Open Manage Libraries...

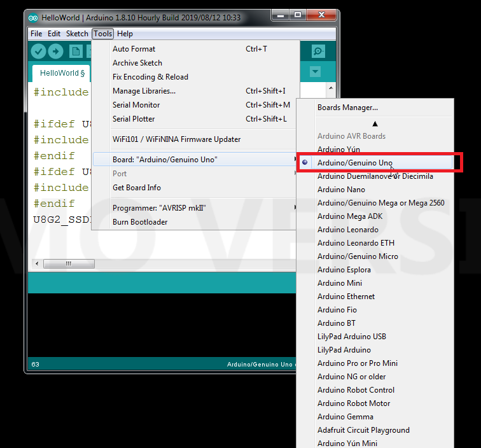195,91
